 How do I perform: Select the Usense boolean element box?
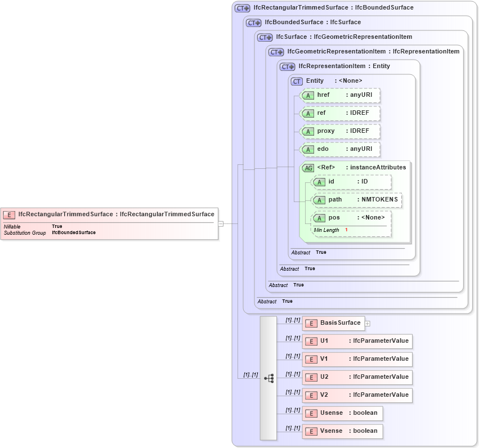point(342,413)
